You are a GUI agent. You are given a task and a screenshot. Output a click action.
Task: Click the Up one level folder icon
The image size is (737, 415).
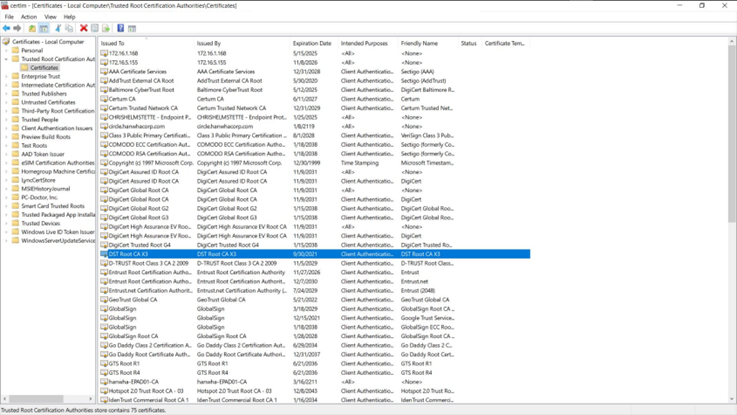[32, 28]
